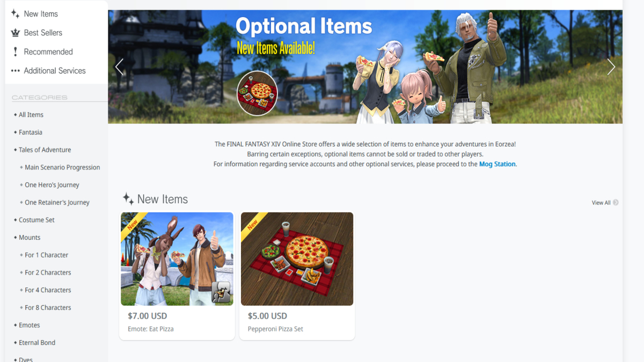Expand the Tales of Adventure category
Viewport: 644px width, 362px height.
click(x=45, y=150)
